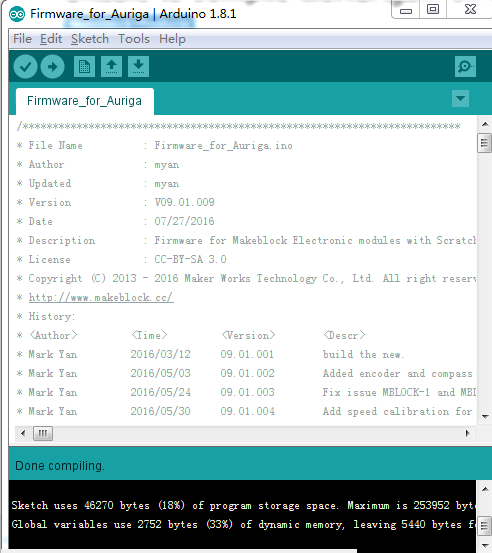Create a new sketch file
The width and height of the screenshot is (492, 553).
pyautogui.click(x=84, y=66)
